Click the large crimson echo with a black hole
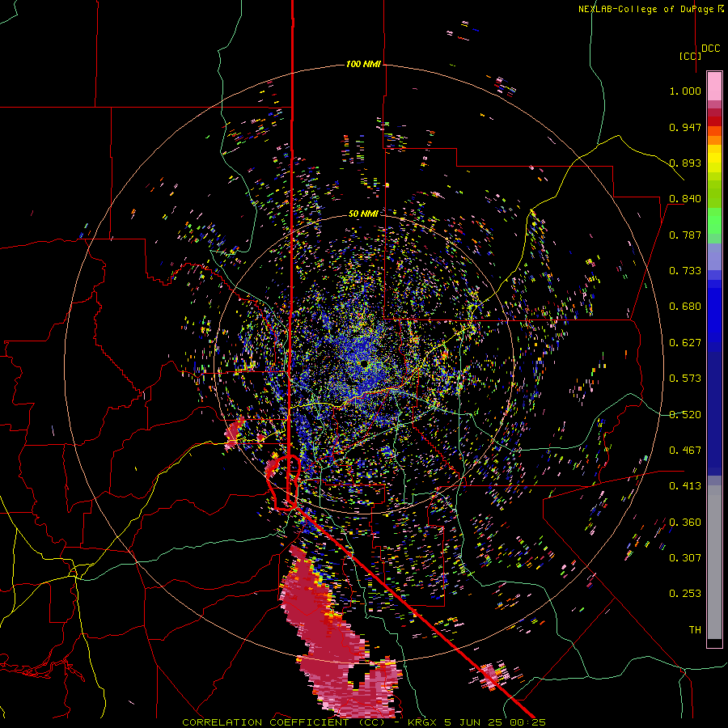 click(x=340, y=633)
